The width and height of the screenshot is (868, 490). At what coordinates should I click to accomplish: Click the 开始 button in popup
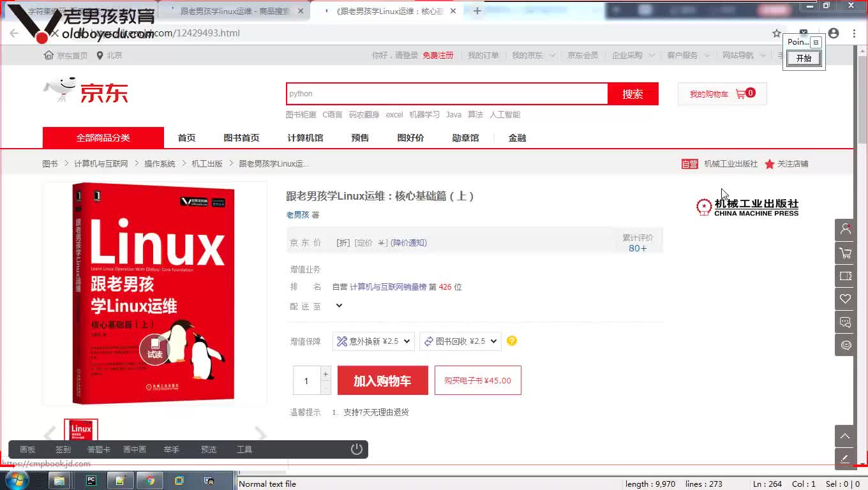click(804, 58)
